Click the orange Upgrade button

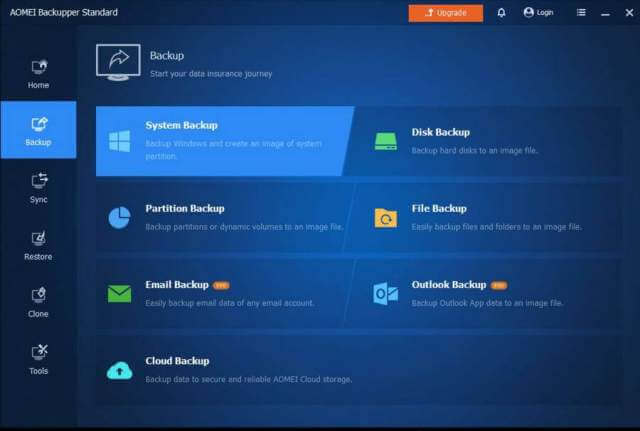point(446,13)
